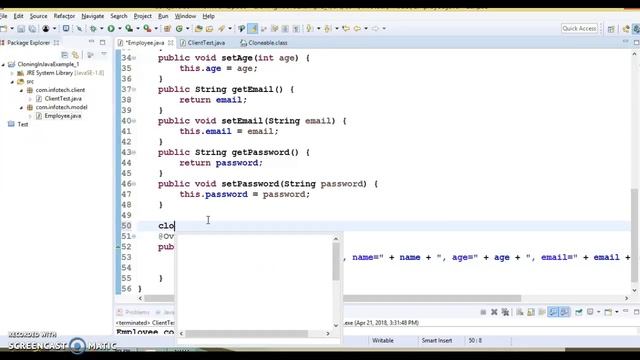Click the External Tools run icon
The image size is (640, 360).
(x=147, y=29)
